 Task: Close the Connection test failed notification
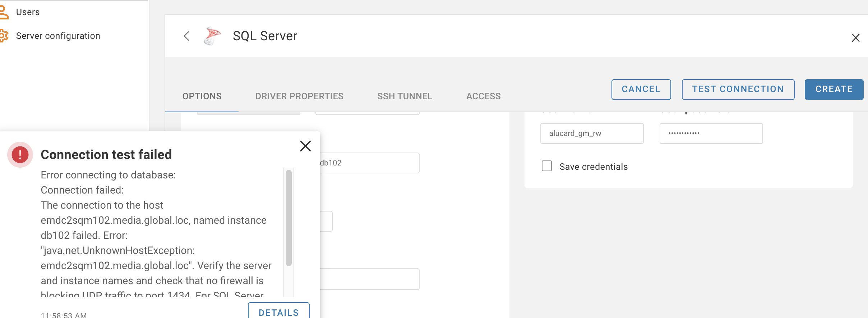tap(305, 146)
